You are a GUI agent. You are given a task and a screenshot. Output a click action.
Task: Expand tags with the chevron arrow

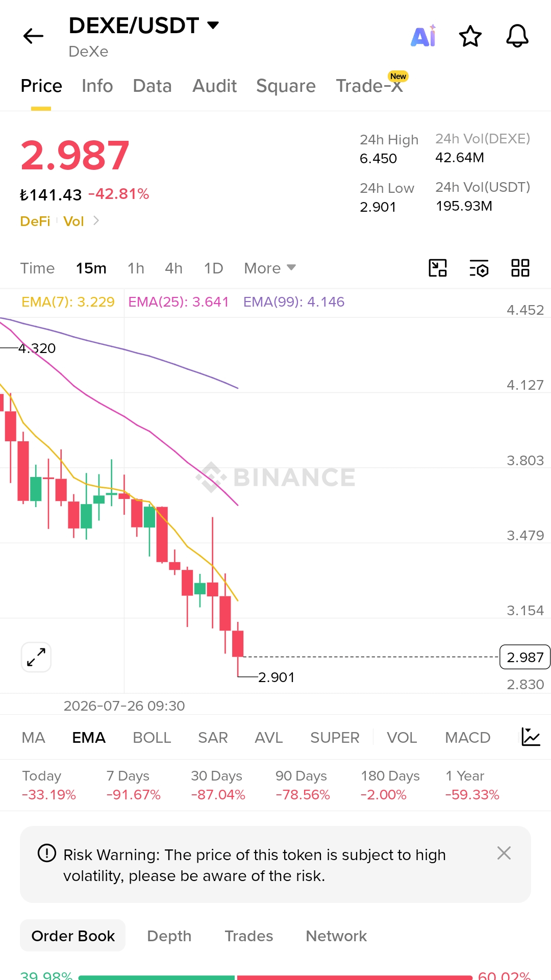pyautogui.click(x=96, y=221)
